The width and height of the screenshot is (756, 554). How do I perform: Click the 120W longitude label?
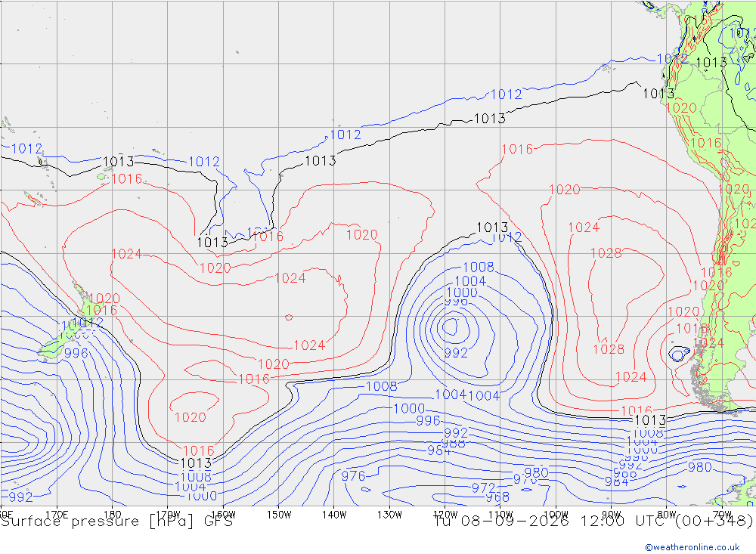pyautogui.click(x=445, y=515)
